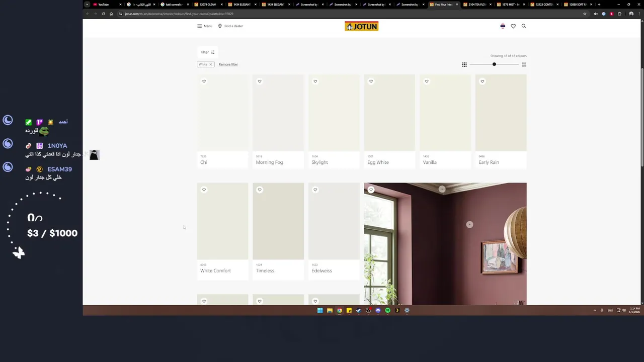
Task: Go to Chrome home page icon
Action: (x=111, y=14)
